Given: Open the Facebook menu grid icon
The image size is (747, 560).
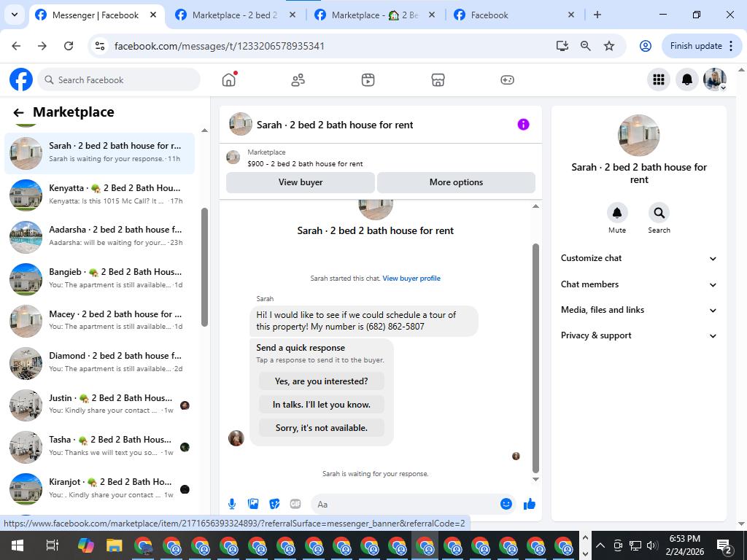Looking at the screenshot, I should coord(659,79).
